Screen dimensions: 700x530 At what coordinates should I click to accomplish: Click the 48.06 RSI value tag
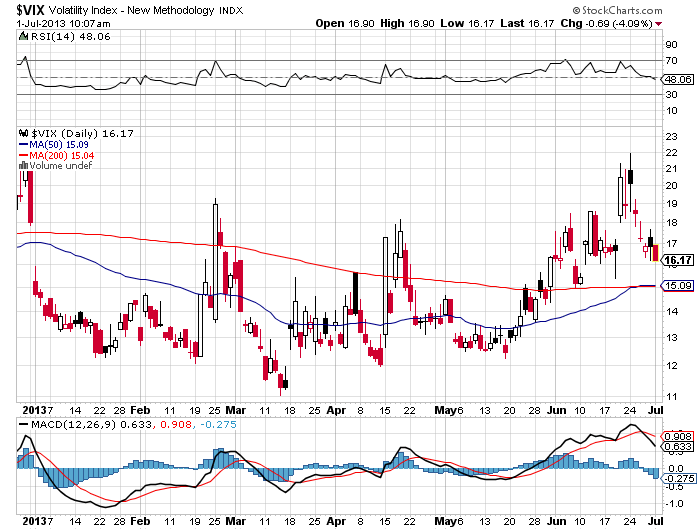(x=678, y=79)
